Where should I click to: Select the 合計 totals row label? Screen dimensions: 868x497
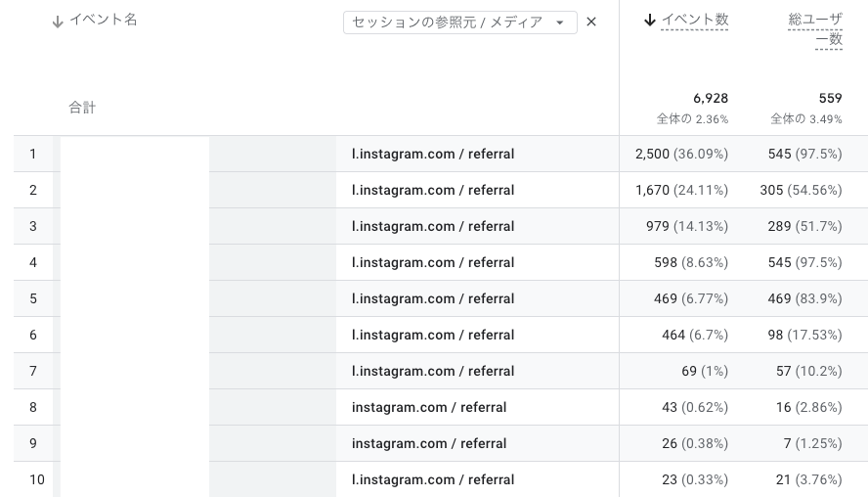point(82,108)
